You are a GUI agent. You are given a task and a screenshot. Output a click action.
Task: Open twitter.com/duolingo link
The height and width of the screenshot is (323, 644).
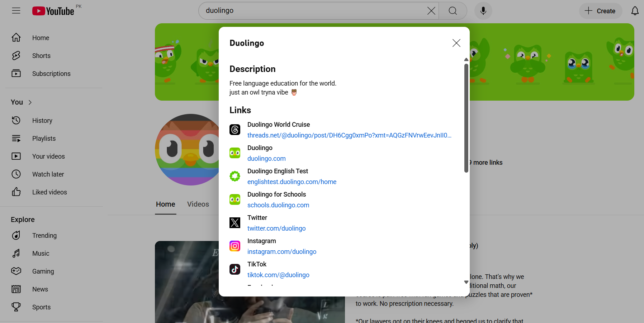point(276,228)
